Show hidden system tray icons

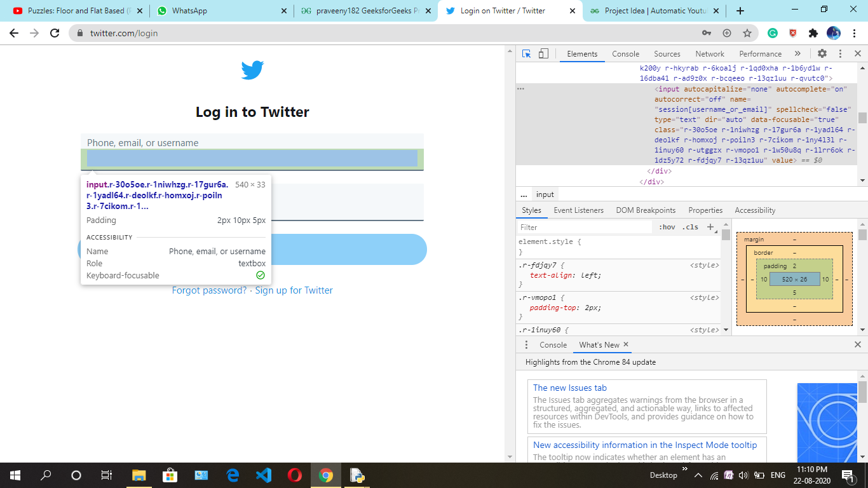point(698,475)
